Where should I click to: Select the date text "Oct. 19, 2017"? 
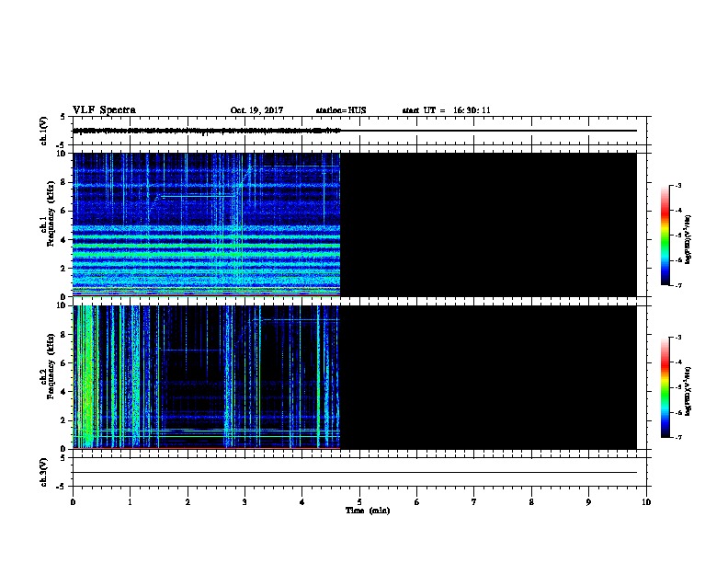(256, 110)
